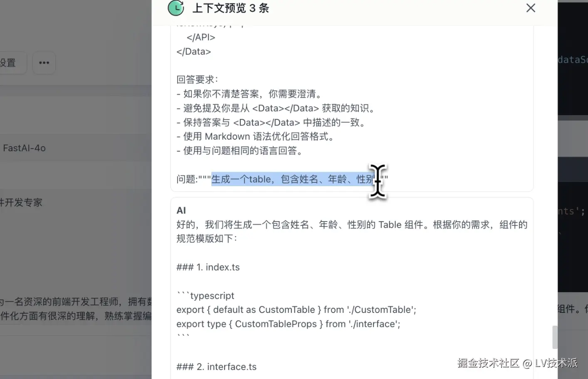Viewport: 588px width, 379px height.
Task: Click the '### 1. index.ts' heading line
Action: click(208, 267)
